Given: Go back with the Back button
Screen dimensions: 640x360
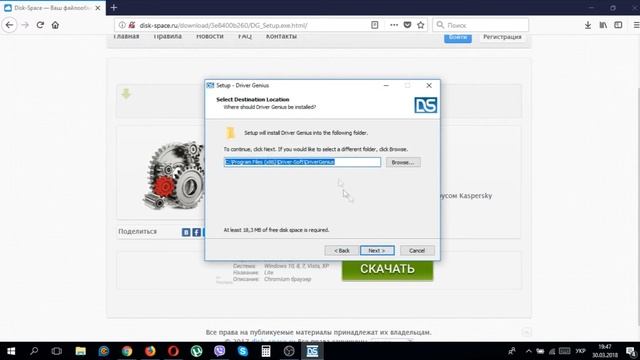Looking at the screenshot, I should pyautogui.click(x=342, y=250).
